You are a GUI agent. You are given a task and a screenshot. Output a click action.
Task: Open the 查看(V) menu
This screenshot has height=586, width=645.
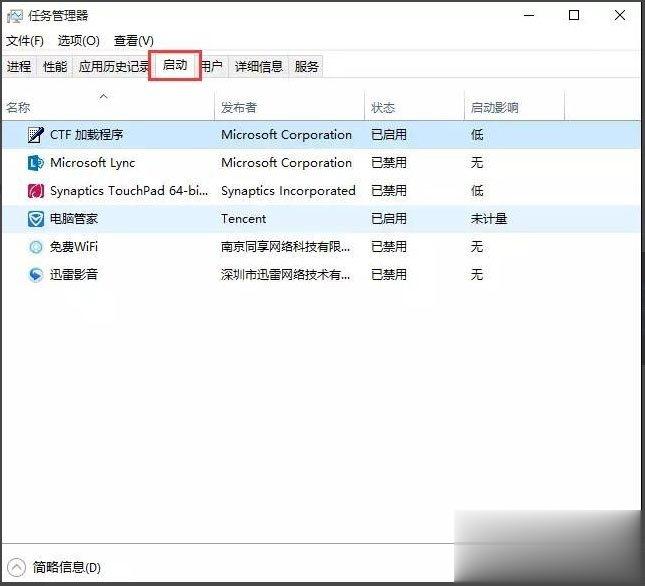(134, 41)
